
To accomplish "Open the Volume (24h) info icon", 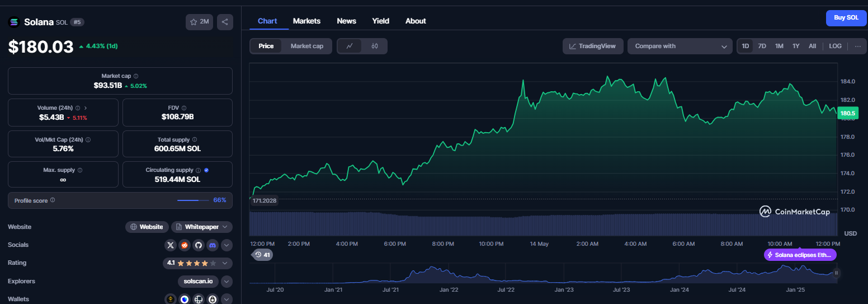I will coord(78,107).
